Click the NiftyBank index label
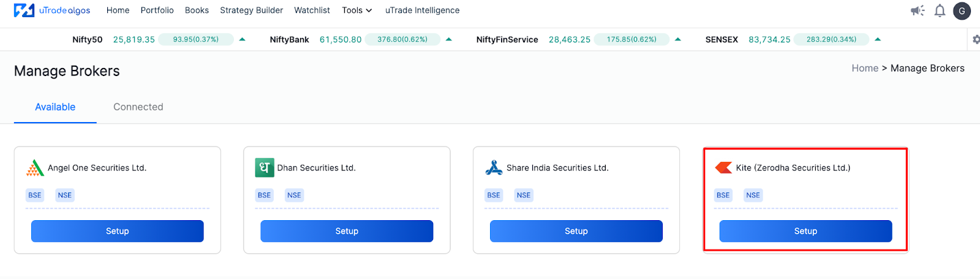The image size is (980, 279). click(290, 39)
